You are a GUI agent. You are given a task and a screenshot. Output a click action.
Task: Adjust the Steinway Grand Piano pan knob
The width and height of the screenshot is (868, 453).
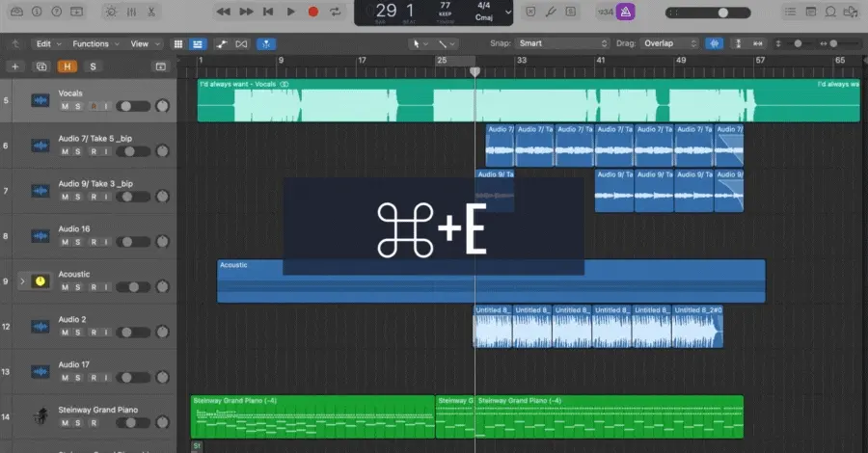162,422
